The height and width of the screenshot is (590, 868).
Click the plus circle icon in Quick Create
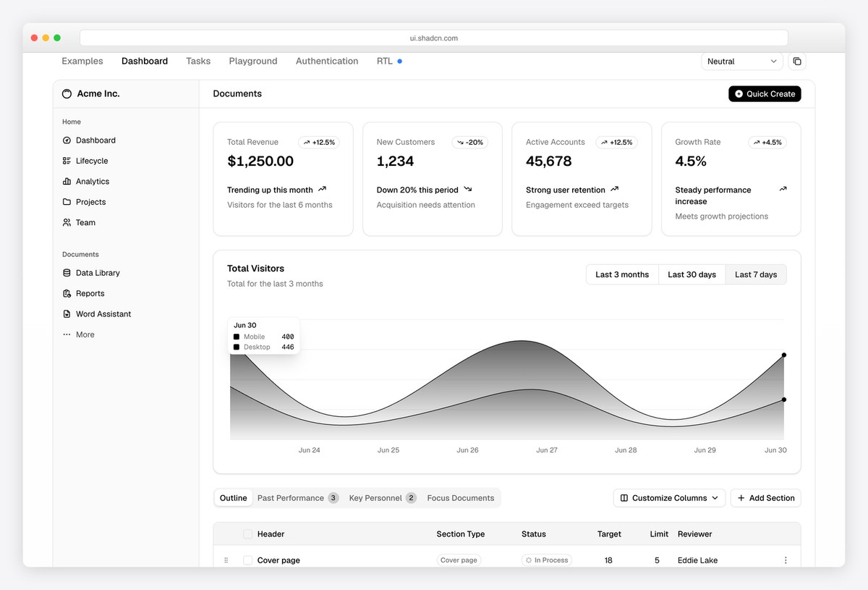tap(739, 94)
